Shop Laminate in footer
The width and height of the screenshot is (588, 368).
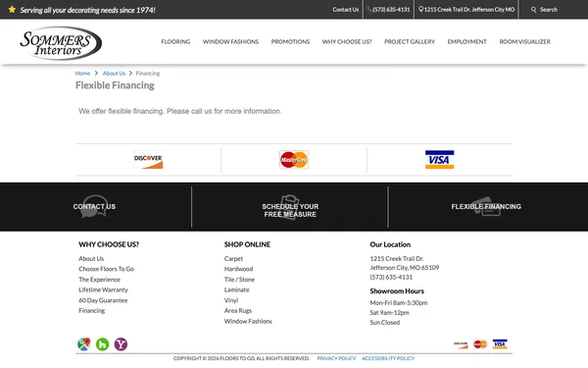(x=236, y=289)
